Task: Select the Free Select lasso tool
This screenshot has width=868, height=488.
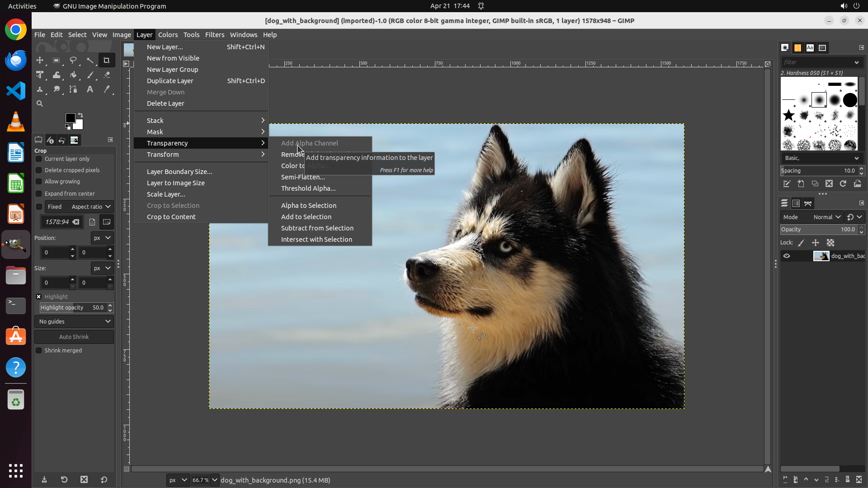Action: coord(73,61)
